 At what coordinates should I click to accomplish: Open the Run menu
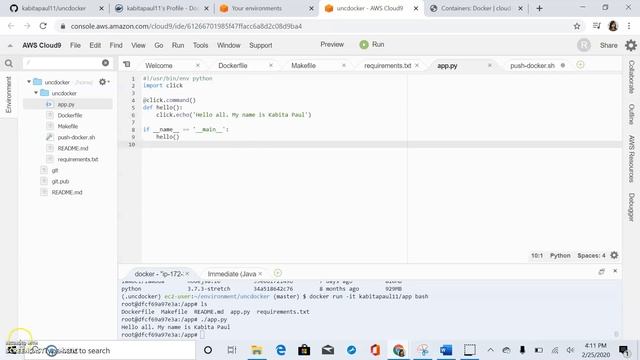pos(178,45)
